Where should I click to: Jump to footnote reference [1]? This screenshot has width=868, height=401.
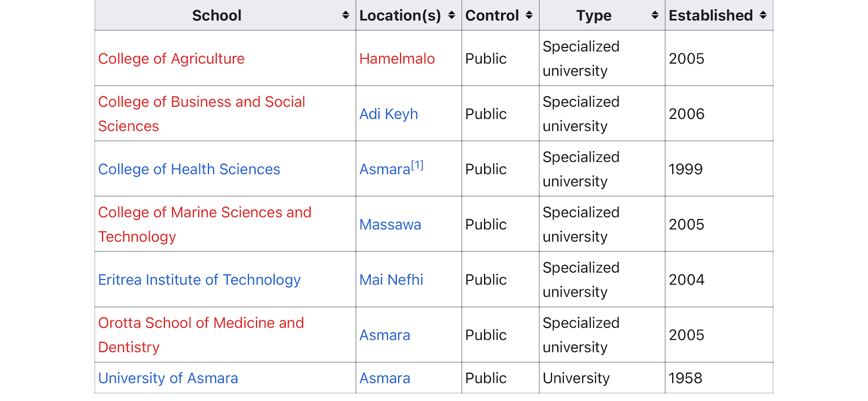(417, 165)
